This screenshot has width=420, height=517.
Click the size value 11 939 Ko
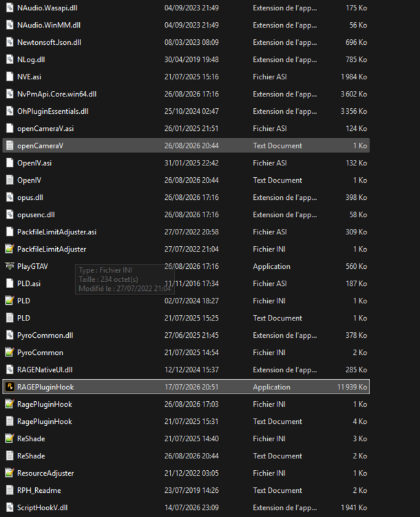point(352,387)
